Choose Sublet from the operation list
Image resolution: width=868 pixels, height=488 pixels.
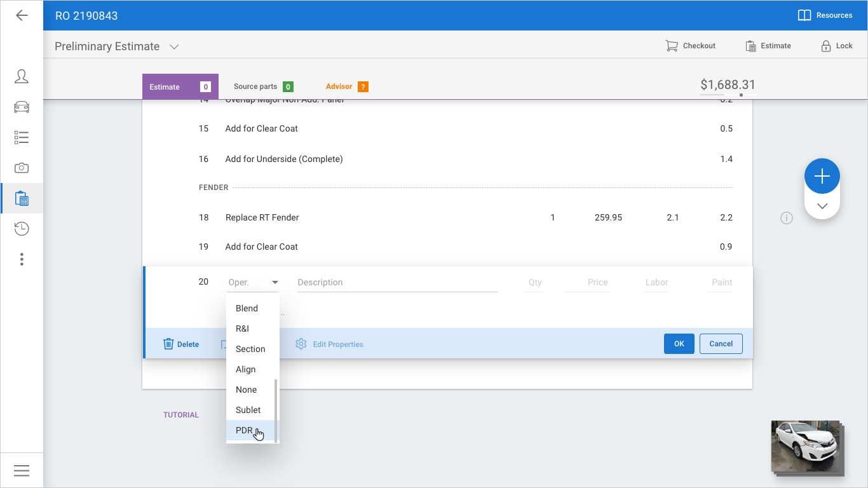click(248, 410)
